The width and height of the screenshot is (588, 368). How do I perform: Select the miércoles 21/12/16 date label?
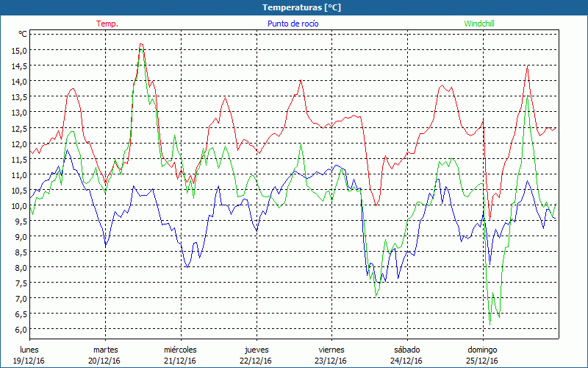pyautogui.click(x=180, y=355)
